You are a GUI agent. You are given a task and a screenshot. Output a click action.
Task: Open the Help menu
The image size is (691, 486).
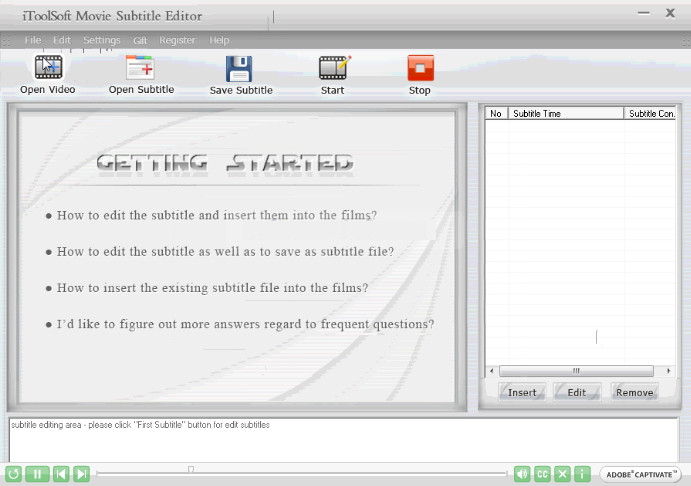click(219, 40)
